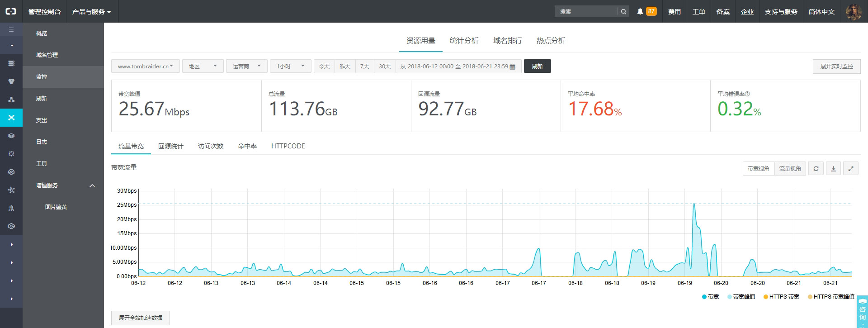868x328 pixels.
Task: Collapse the sidebar caret-down arrow under hamburger
Action: point(11,45)
